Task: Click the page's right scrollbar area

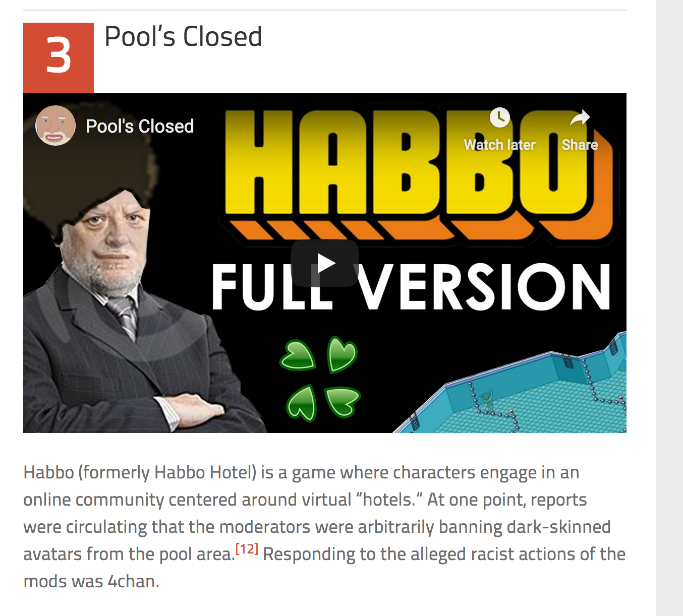Action: [669, 308]
